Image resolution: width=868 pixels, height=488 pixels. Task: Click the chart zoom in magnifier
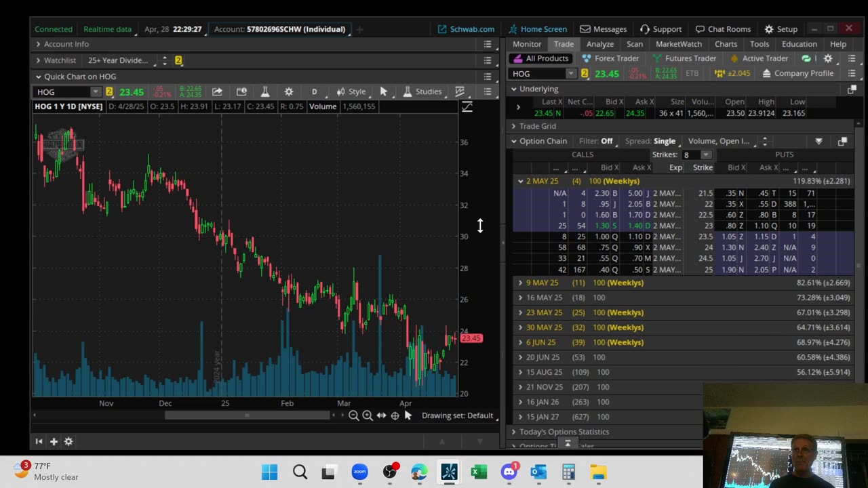(x=367, y=415)
